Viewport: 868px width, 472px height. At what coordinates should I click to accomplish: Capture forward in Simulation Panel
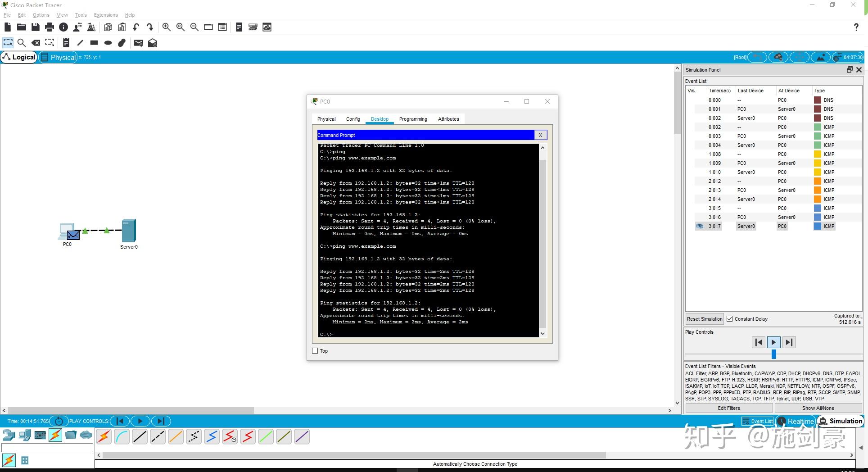(789, 342)
